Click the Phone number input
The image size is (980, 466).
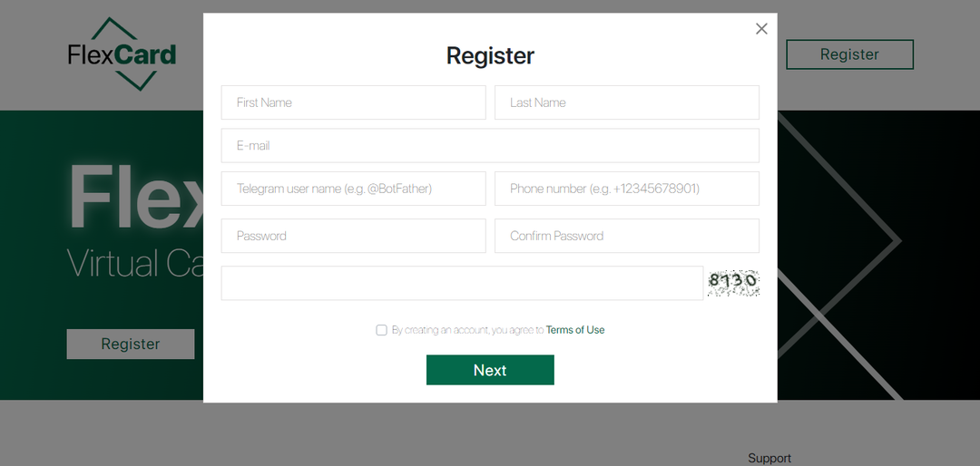pos(626,189)
